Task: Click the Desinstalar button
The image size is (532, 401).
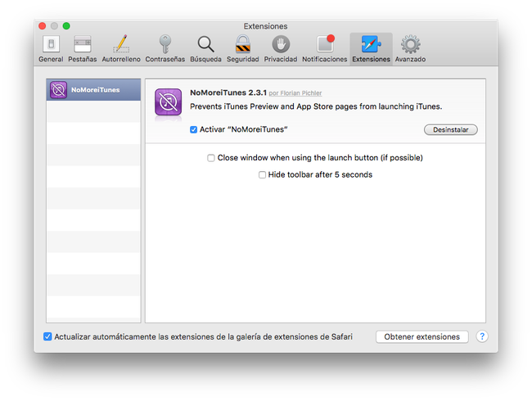Action: 451,129
